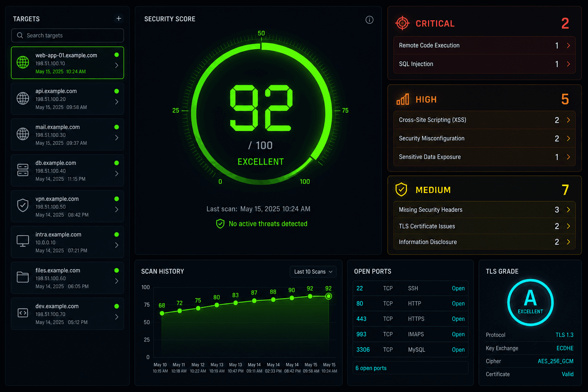588x392 pixels.
Task: Expand Cross-Site Scripting (XSS) chevron
Action: (x=568, y=120)
